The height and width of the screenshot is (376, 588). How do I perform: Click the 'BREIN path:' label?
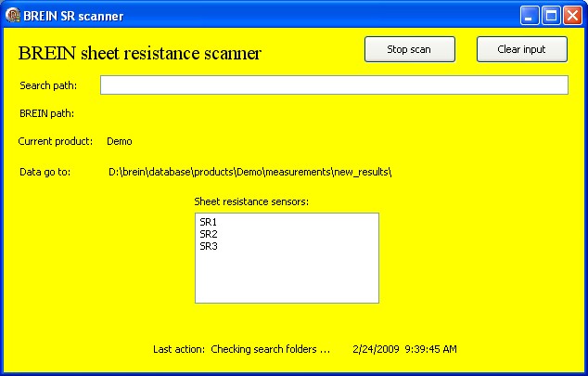(x=46, y=113)
